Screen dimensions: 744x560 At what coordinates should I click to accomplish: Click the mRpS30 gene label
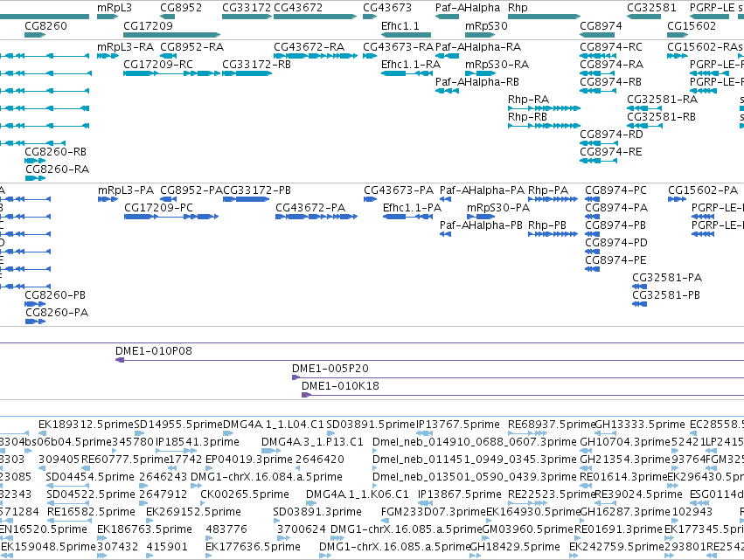coord(486,25)
